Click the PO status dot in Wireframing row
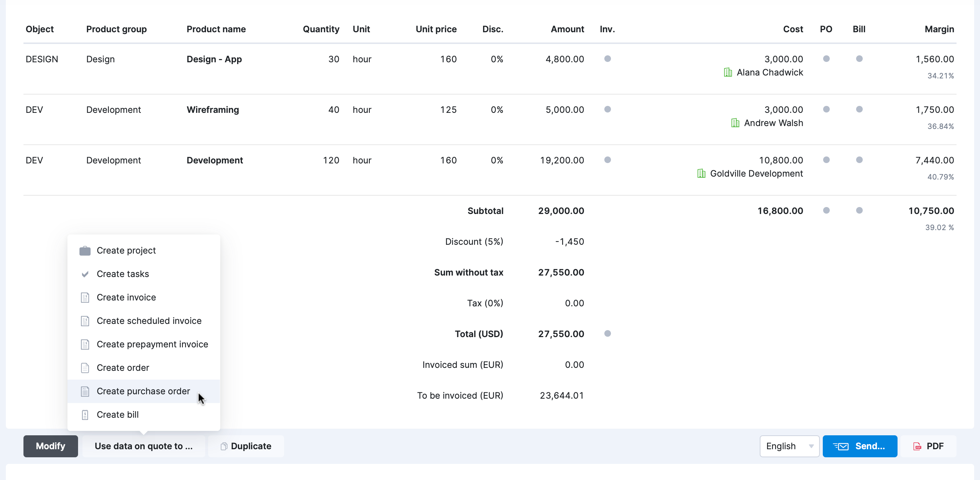Viewport: 980px width, 480px height. point(826,109)
